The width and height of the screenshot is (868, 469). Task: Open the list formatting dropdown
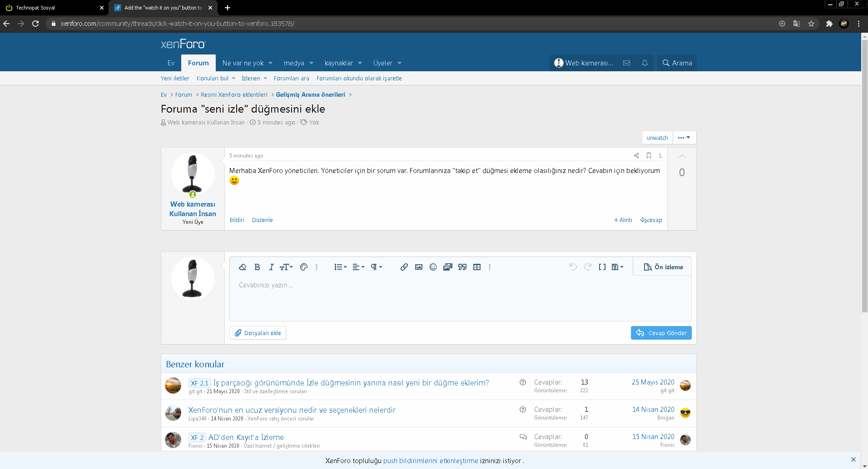click(x=341, y=267)
